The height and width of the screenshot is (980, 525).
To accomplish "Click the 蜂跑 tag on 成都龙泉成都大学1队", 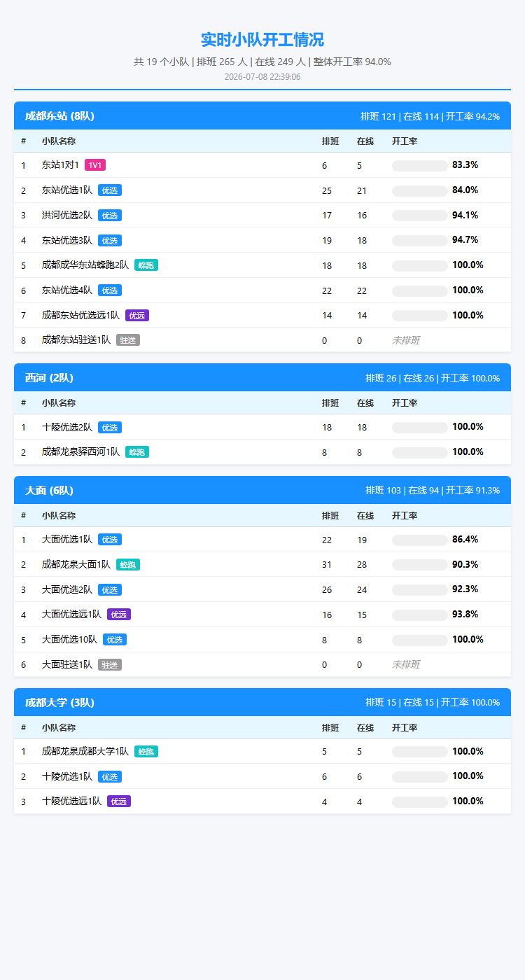I will pyautogui.click(x=146, y=752).
